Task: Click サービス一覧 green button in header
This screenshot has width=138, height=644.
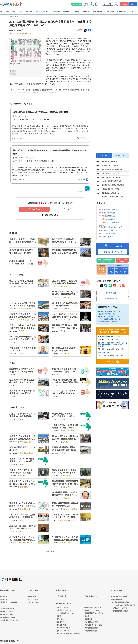Action: click(77, 4)
